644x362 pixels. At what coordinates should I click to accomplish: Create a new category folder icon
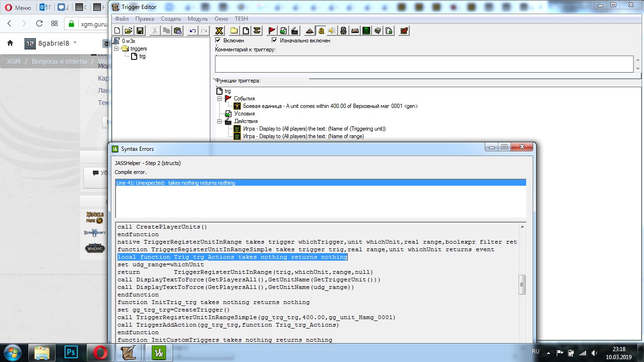pos(234,31)
